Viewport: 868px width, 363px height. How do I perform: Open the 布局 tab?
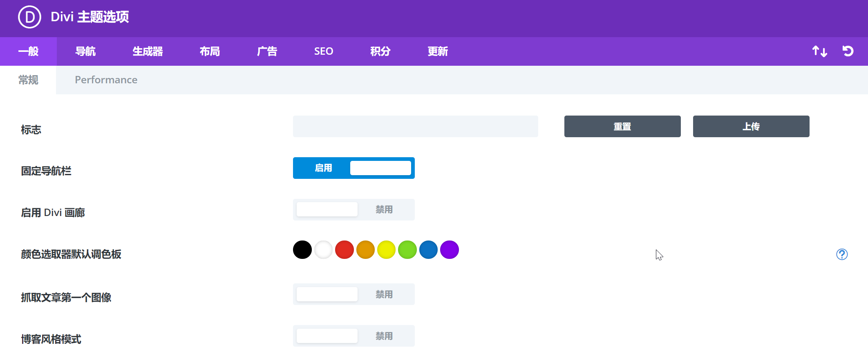[x=210, y=51]
